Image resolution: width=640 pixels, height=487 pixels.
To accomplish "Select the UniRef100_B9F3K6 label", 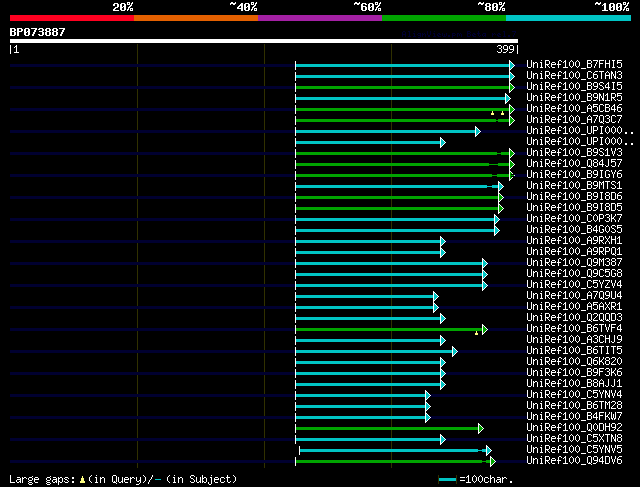I will coord(574,373).
